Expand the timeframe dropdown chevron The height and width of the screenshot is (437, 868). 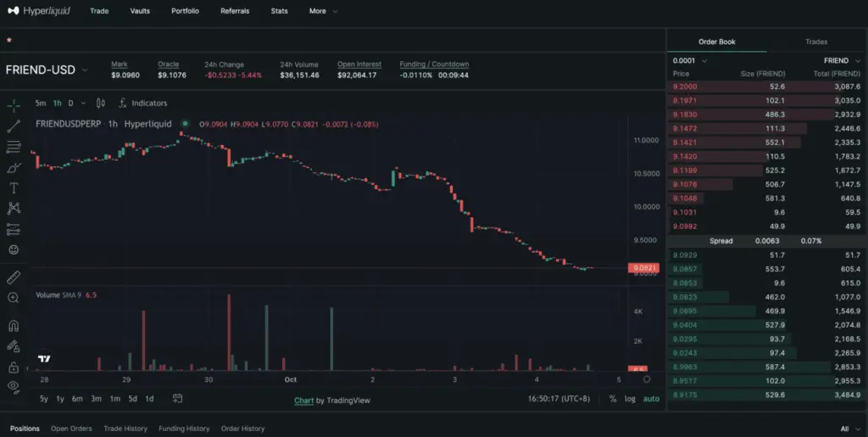coord(84,103)
